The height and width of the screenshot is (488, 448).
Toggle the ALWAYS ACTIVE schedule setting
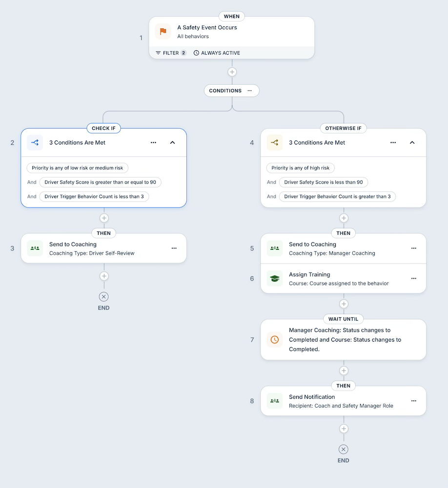point(217,53)
